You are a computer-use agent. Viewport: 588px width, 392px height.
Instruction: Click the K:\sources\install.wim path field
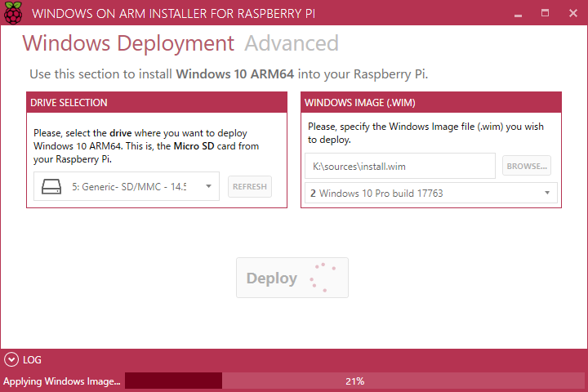[x=399, y=166]
